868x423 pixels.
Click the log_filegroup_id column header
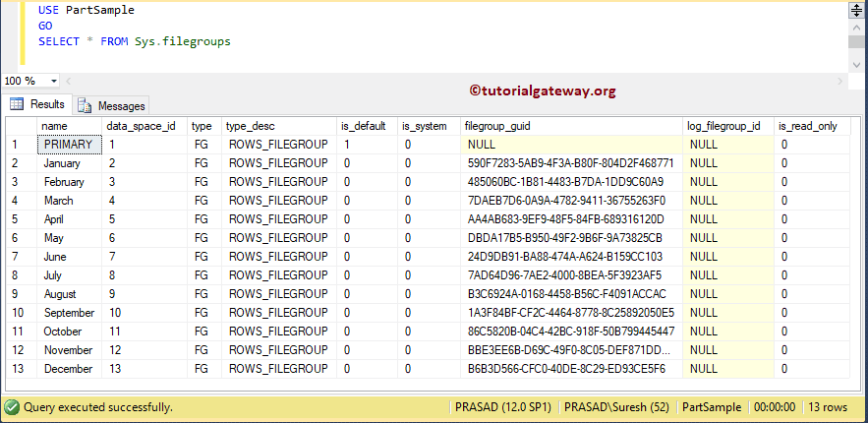(x=728, y=126)
